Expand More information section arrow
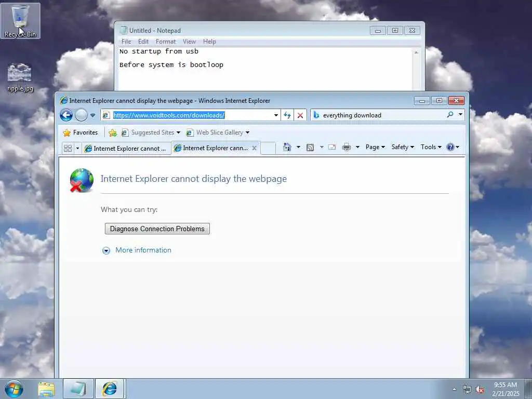The width and height of the screenshot is (532, 399). (x=106, y=251)
